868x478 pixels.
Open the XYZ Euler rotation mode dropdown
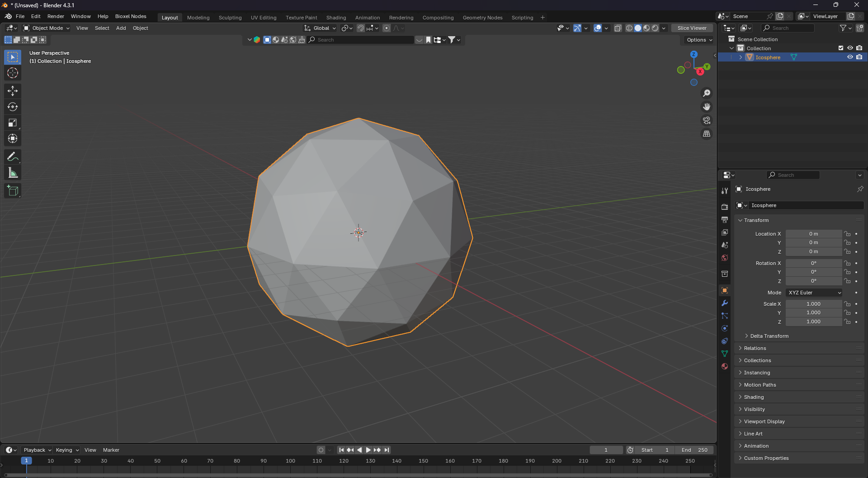click(814, 293)
